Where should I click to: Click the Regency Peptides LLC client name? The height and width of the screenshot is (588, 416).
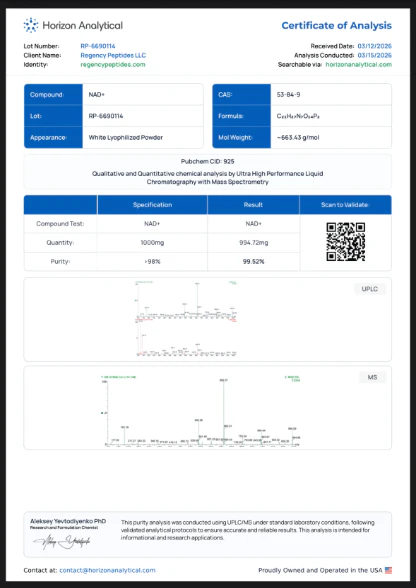(x=113, y=55)
